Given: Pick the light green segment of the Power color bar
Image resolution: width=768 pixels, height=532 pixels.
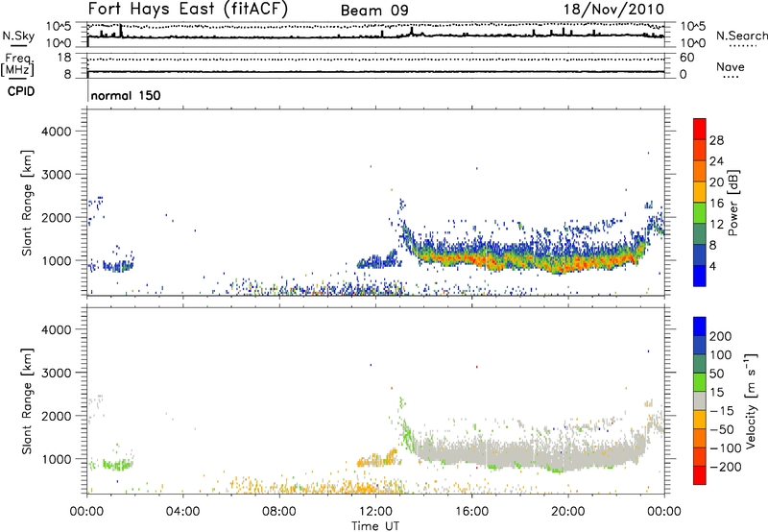Looking at the screenshot, I should coord(700,213).
